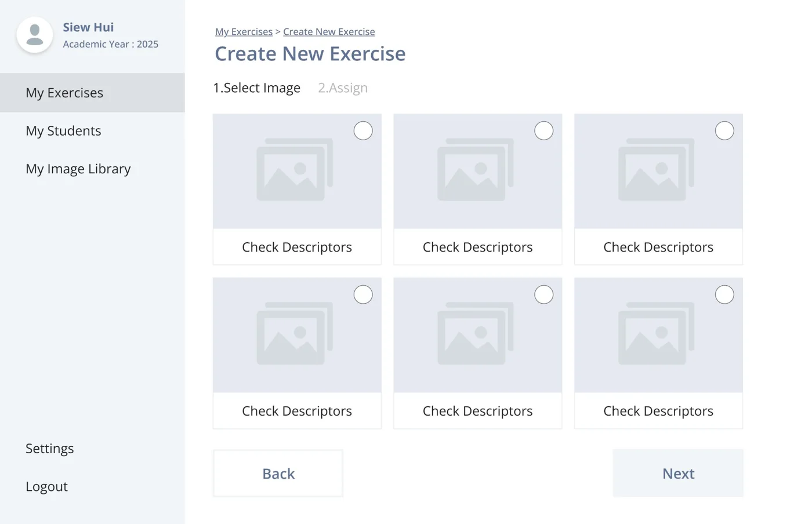Follow the Create New Exercise breadcrumb link

(329, 32)
